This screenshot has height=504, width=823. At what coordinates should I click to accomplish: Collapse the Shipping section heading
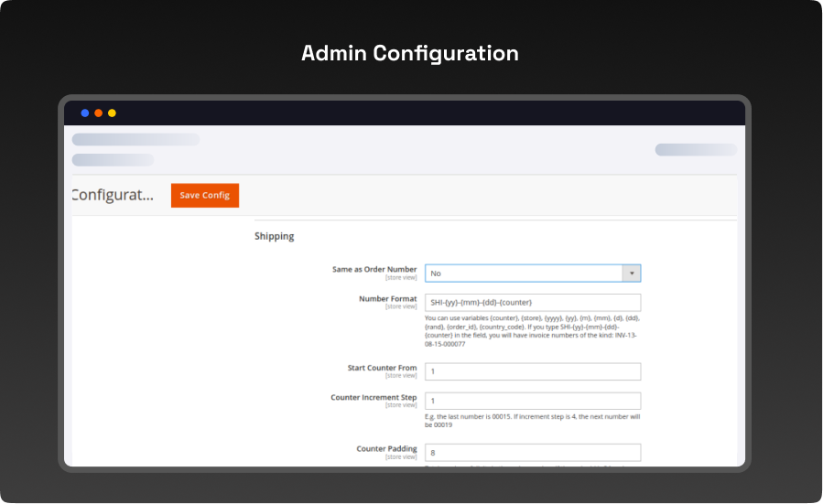(x=275, y=236)
